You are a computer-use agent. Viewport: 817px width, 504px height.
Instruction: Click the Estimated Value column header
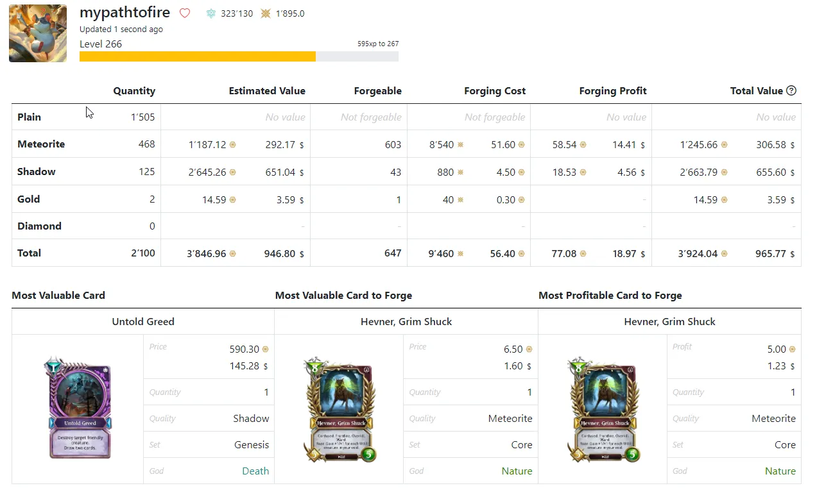(x=267, y=91)
